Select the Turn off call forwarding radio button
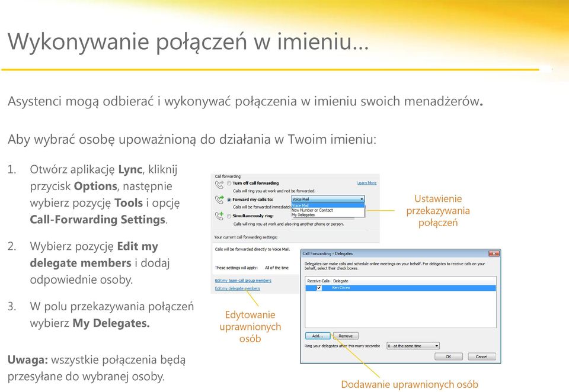 click(x=229, y=183)
